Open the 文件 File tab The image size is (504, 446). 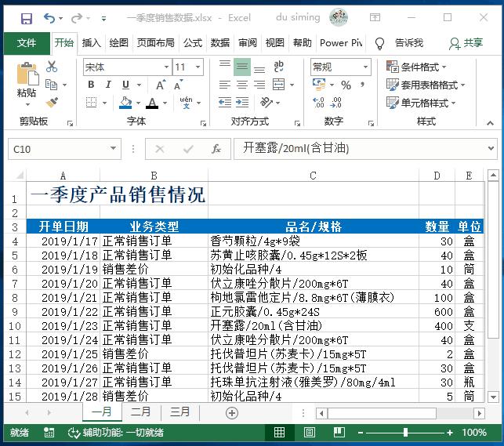(27, 43)
